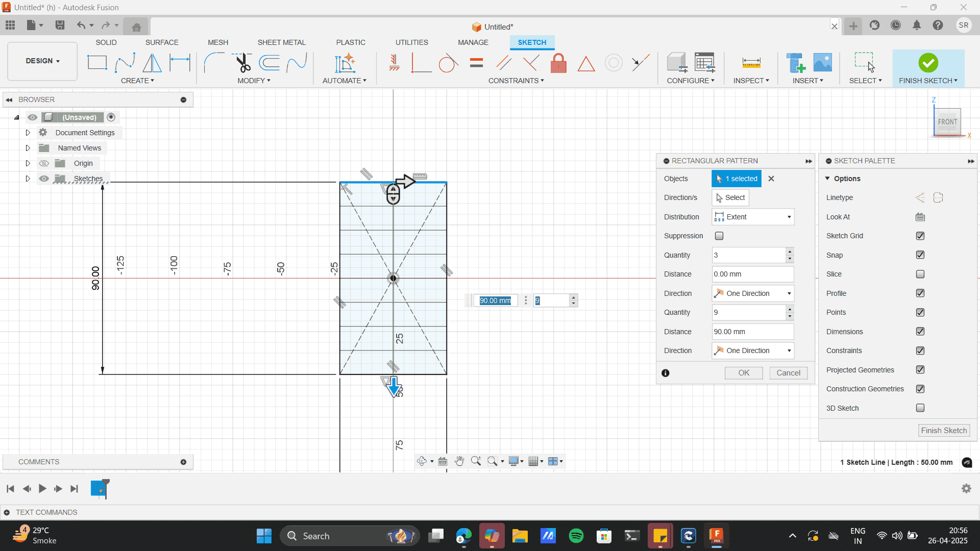
Task: Hide the Sketches folder visibility eye
Action: coord(44,179)
